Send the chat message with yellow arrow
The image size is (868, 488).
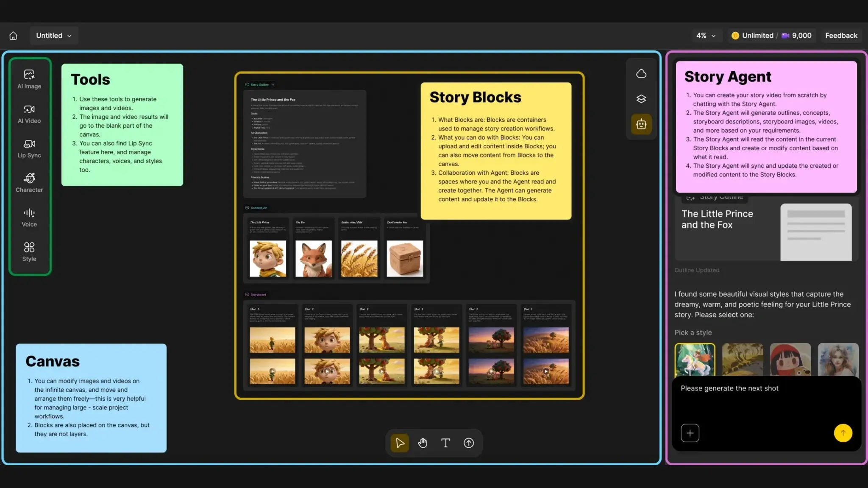pos(843,433)
